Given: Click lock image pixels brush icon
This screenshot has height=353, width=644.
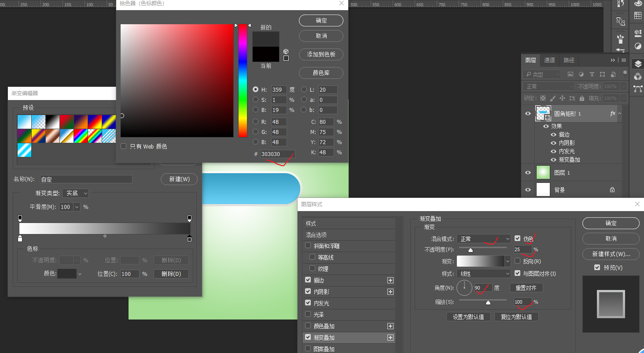Looking at the screenshot, I should (552, 98).
